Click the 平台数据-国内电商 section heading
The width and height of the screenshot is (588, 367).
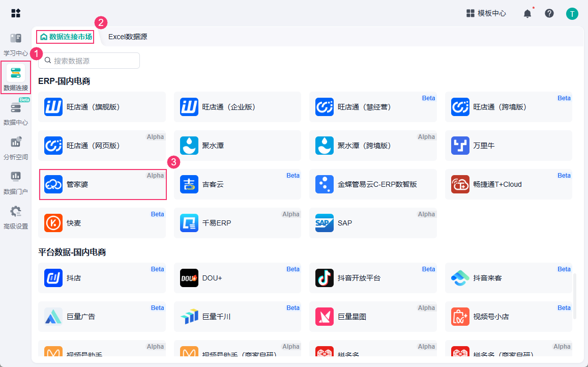[x=72, y=252]
